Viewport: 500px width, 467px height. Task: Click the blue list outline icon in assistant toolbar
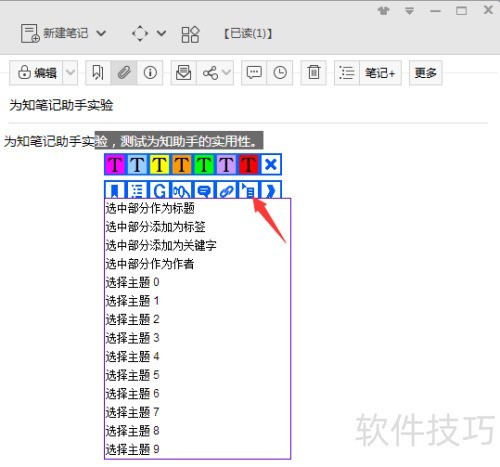(x=137, y=190)
